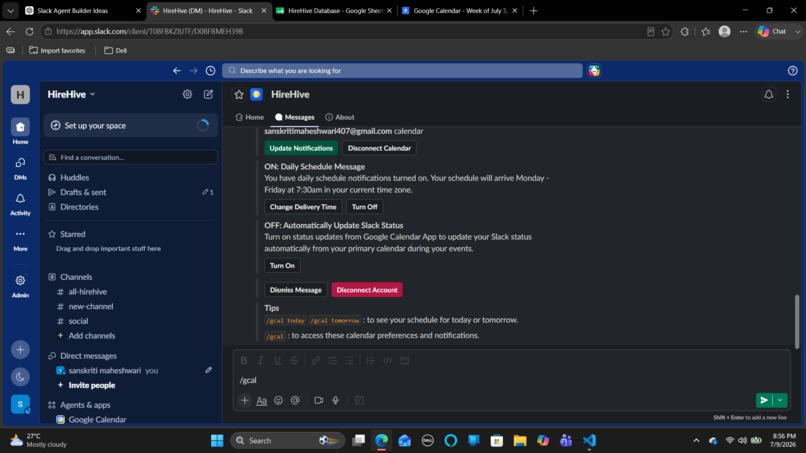This screenshot has width=806, height=453.
Task: Open DMs in Slack left rail
Action: click(x=20, y=168)
